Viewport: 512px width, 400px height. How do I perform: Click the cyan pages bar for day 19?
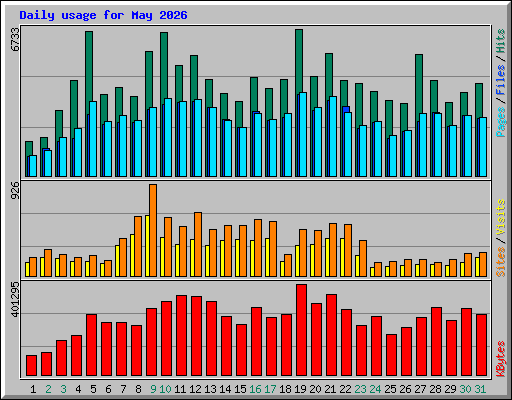pyautogui.click(x=303, y=134)
